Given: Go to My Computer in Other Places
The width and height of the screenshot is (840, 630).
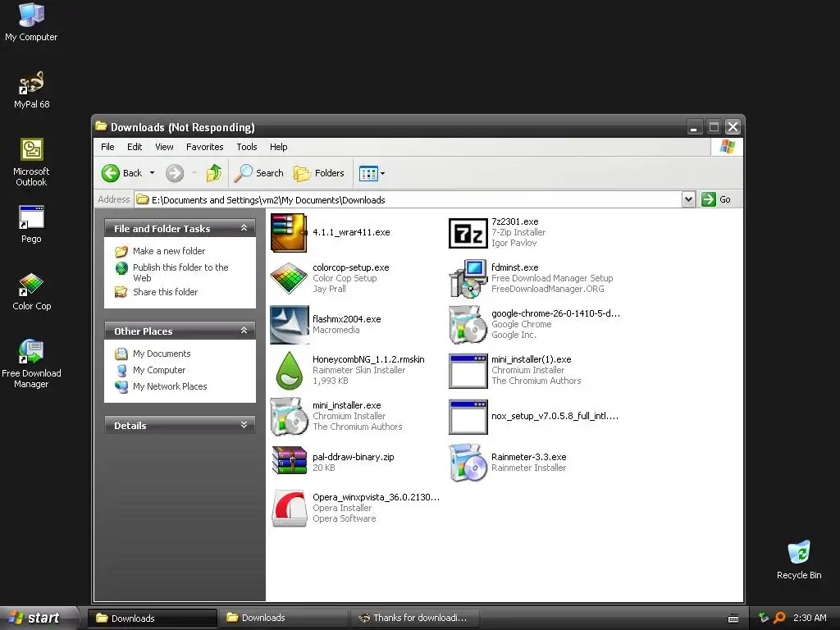Looking at the screenshot, I should tap(159, 370).
